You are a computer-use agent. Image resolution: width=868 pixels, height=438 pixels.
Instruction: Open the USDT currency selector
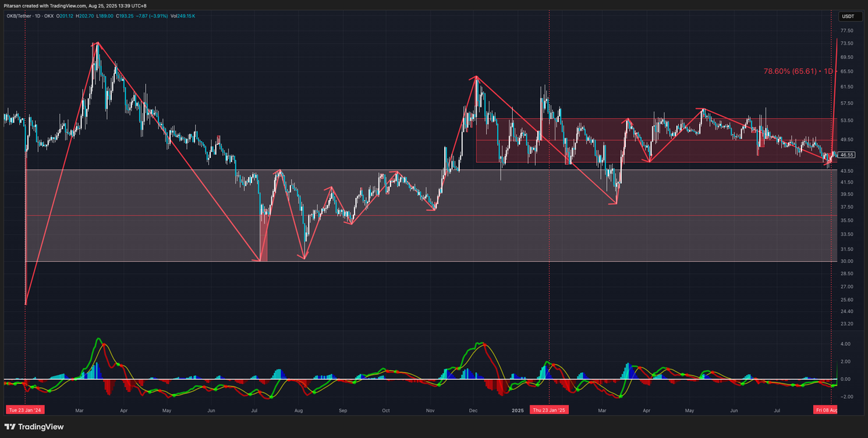pyautogui.click(x=848, y=16)
